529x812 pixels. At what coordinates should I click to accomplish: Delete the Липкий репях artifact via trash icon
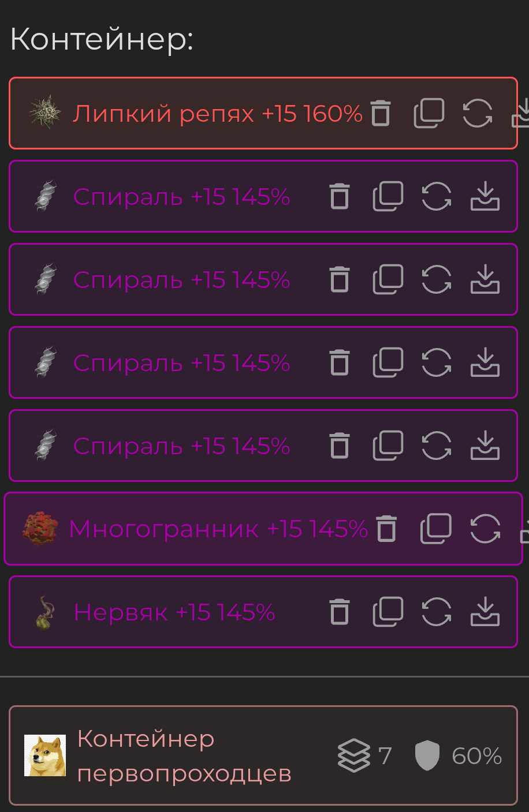click(x=381, y=113)
